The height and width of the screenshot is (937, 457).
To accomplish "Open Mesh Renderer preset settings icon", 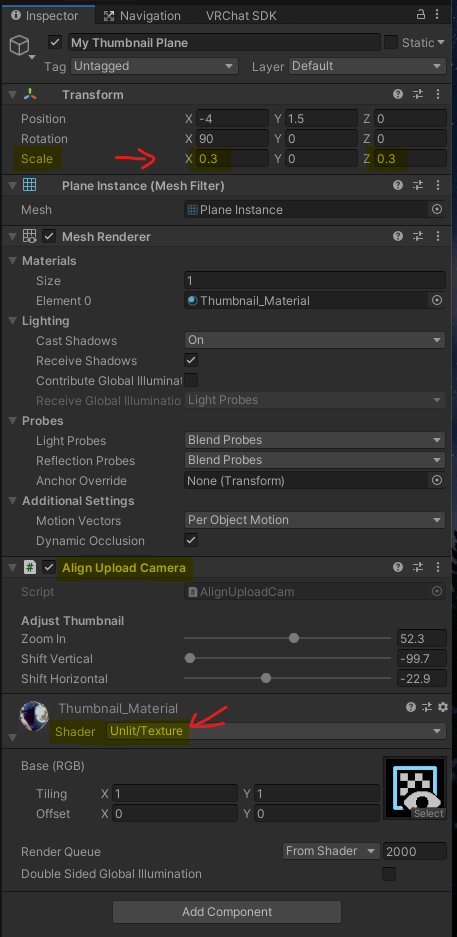I will tap(418, 237).
